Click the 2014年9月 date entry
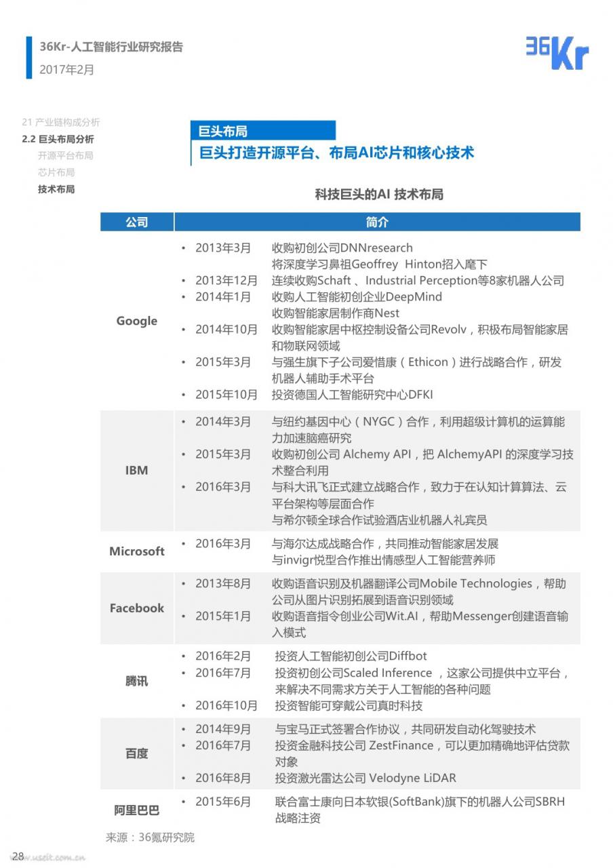The height and width of the screenshot is (868, 613). tap(222, 729)
